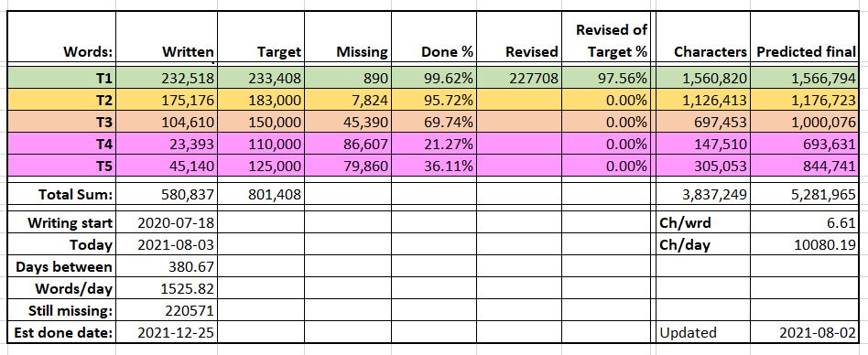Viewport: 868px width, 355px height.
Task: Click the Ch/day value 10080.19
Action: (x=804, y=244)
